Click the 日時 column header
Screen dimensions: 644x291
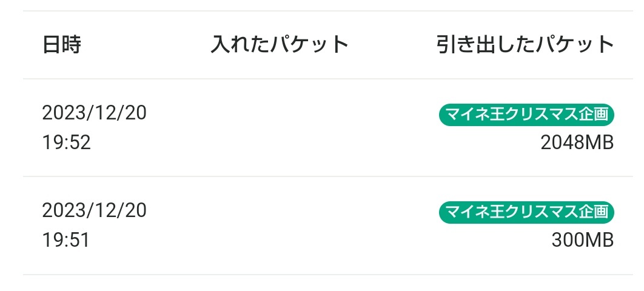point(62,44)
